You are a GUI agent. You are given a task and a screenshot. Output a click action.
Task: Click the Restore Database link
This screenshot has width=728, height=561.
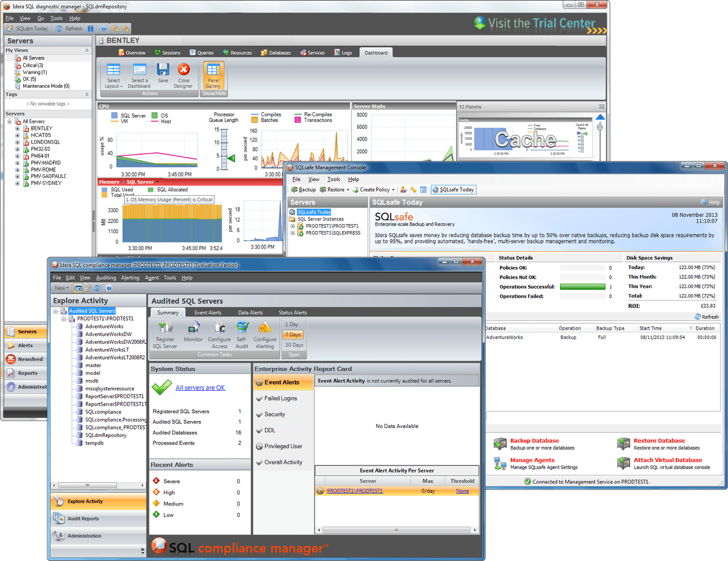click(659, 441)
